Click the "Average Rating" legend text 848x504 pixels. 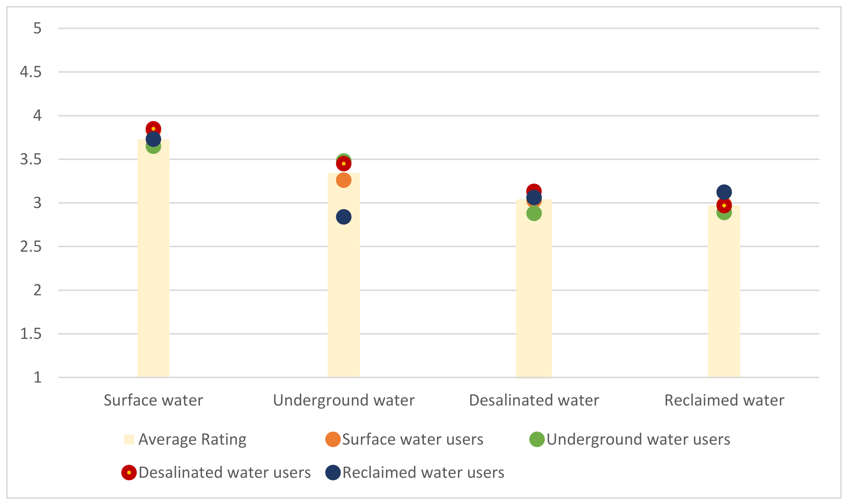coord(192,439)
